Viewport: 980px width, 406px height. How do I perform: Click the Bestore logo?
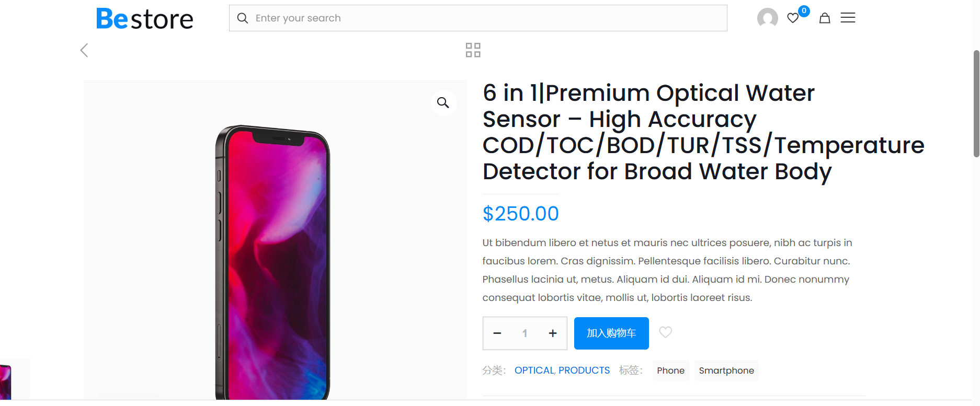[x=145, y=19]
